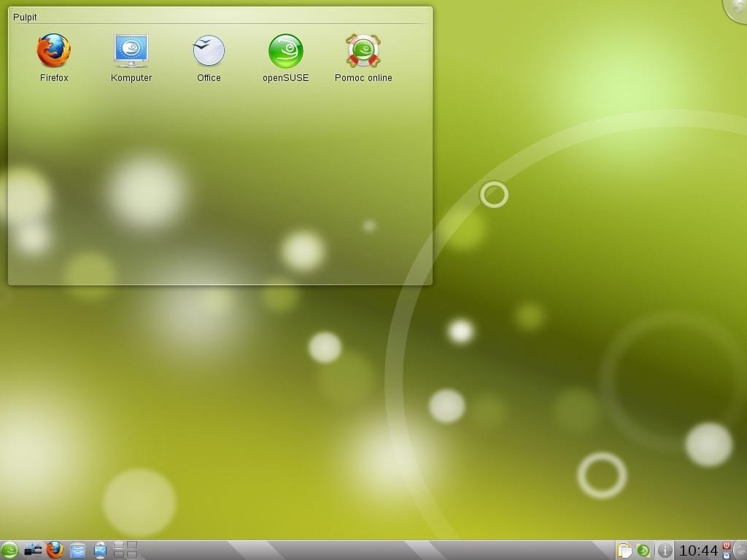Open the Komputer icon in the folder view
The image size is (747, 560).
131,51
